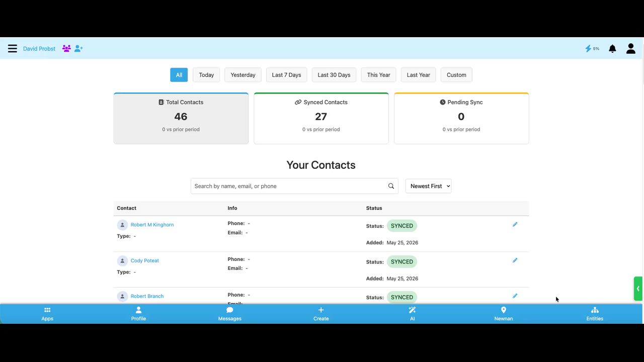Edit Robert Branch with pencil icon
The height and width of the screenshot is (362, 644).
coord(515,296)
